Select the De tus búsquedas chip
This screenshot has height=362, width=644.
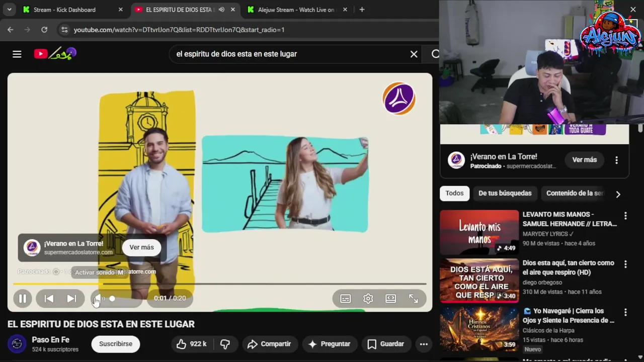[505, 194]
